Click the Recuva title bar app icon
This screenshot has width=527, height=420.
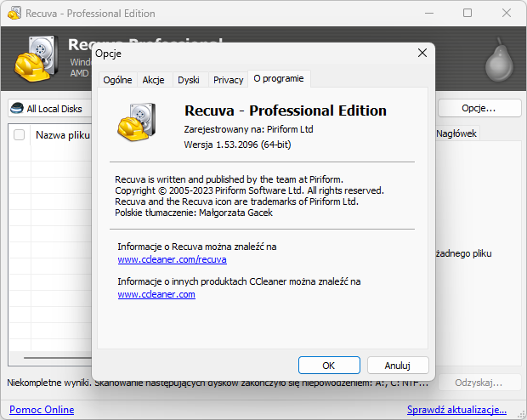tap(14, 13)
